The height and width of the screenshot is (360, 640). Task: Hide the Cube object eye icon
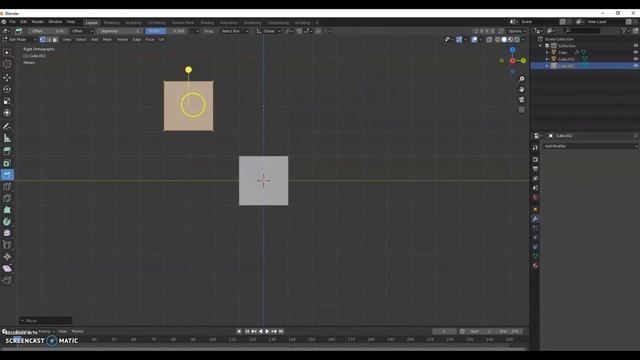pos(636,52)
